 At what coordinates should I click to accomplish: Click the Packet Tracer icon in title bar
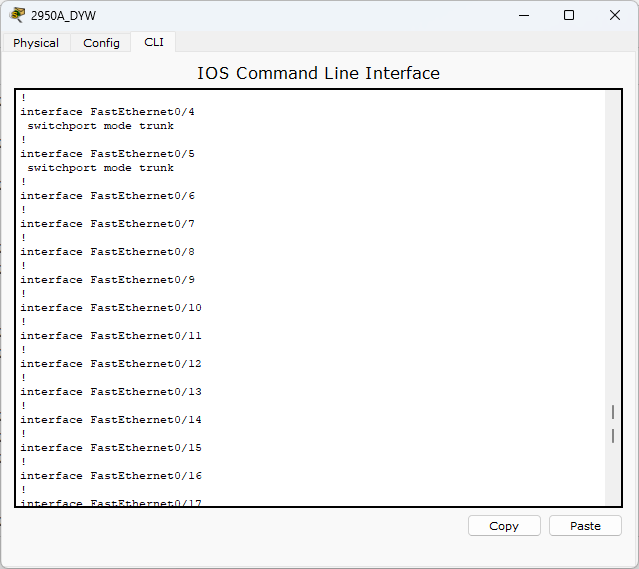(x=17, y=15)
